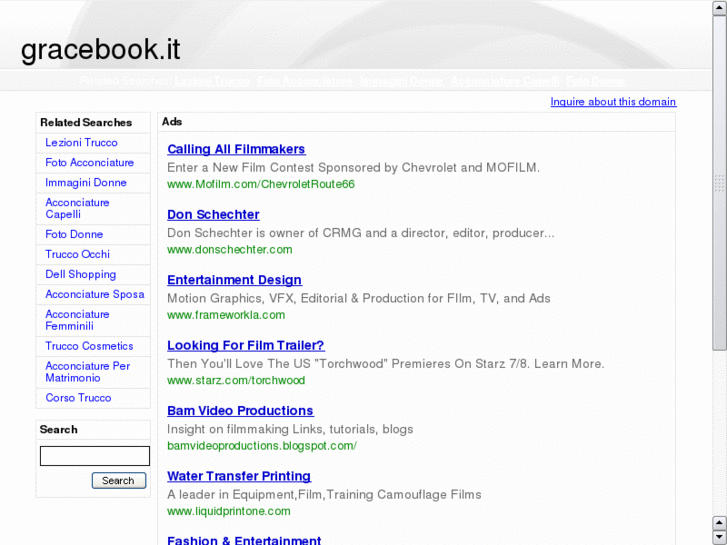This screenshot has width=727, height=545.
Task: Open the Lezioni Trucco sidebar link
Action: [81, 143]
